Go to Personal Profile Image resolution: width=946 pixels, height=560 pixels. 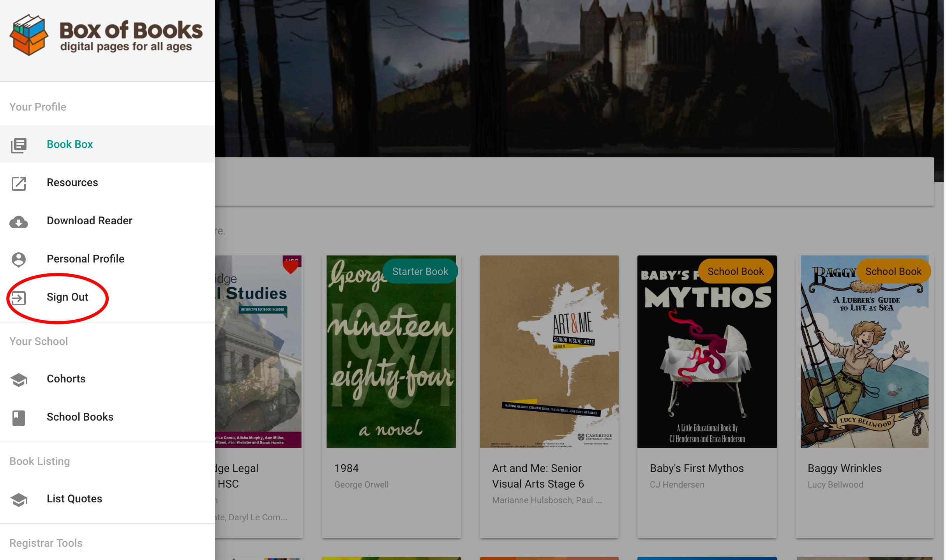(x=108, y=259)
